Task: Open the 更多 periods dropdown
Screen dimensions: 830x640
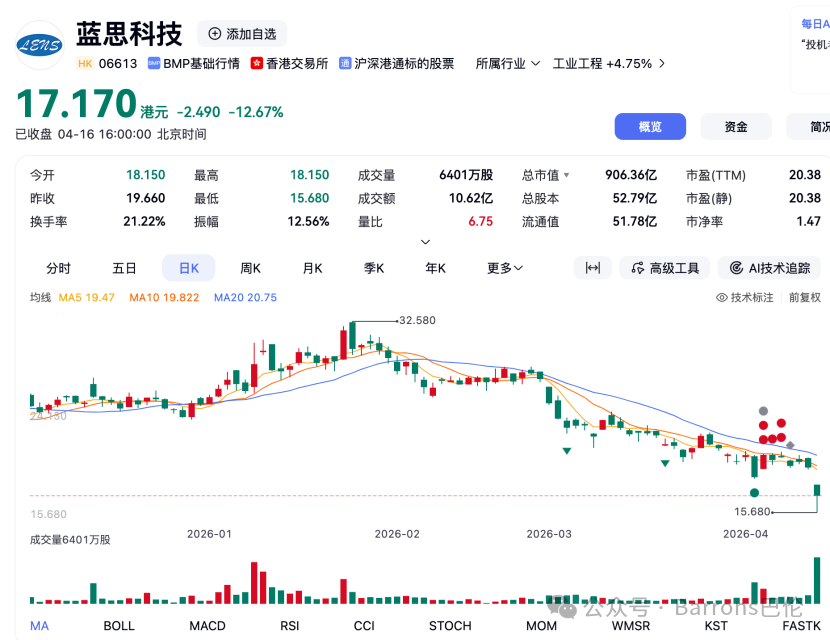Action: (x=504, y=268)
